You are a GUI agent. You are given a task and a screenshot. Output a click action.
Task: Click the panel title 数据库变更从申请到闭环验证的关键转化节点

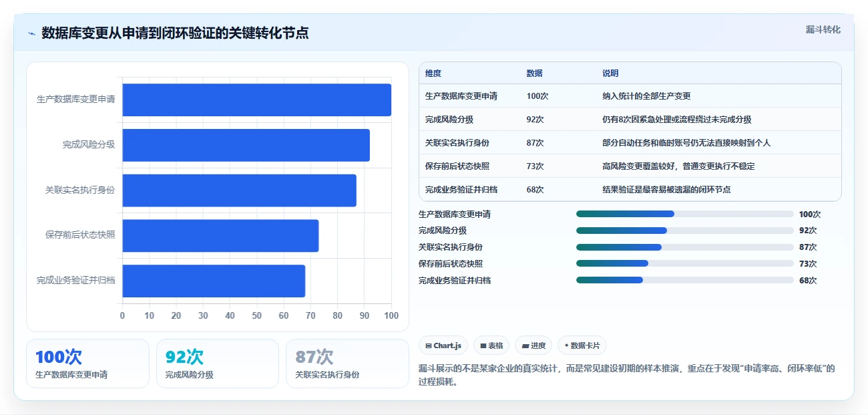pyautogui.click(x=175, y=33)
